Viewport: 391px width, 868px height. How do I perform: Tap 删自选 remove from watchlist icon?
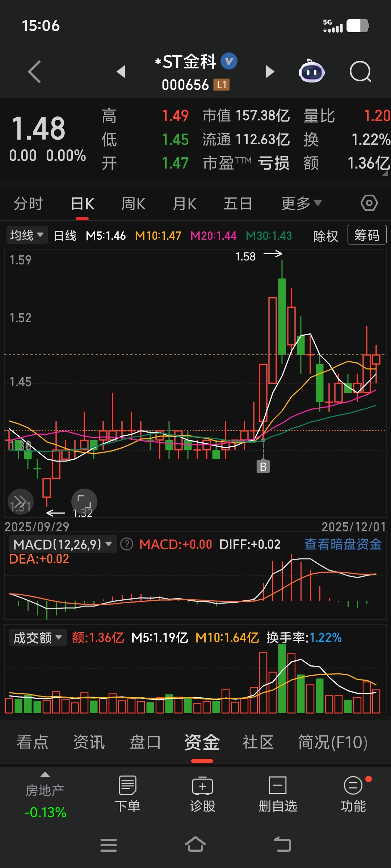[x=278, y=794]
